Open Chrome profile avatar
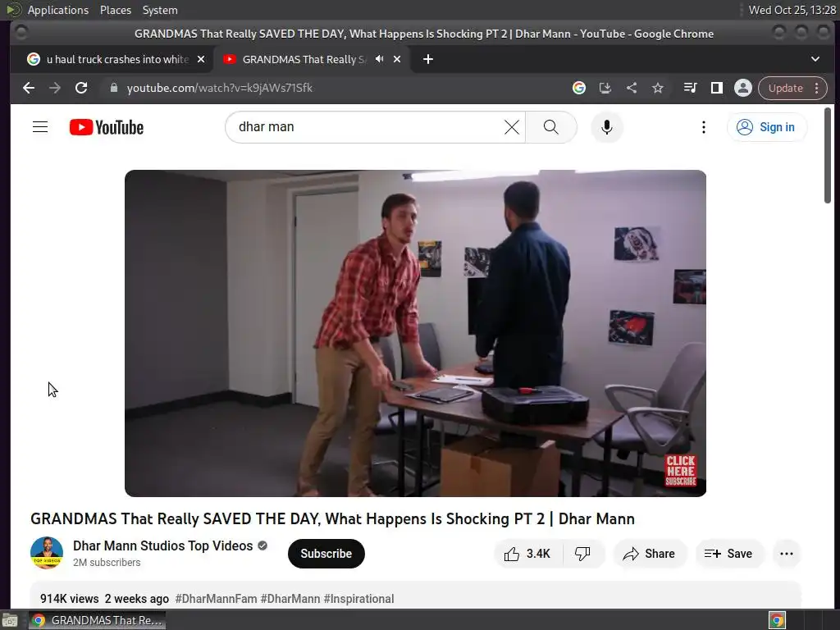The width and height of the screenshot is (840, 630). point(743,88)
